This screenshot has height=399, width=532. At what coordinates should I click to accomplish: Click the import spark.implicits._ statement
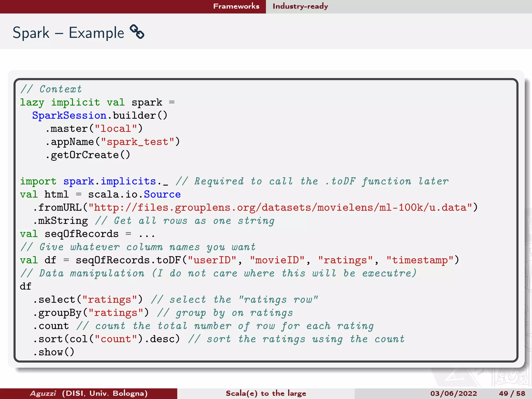(94, 181)
